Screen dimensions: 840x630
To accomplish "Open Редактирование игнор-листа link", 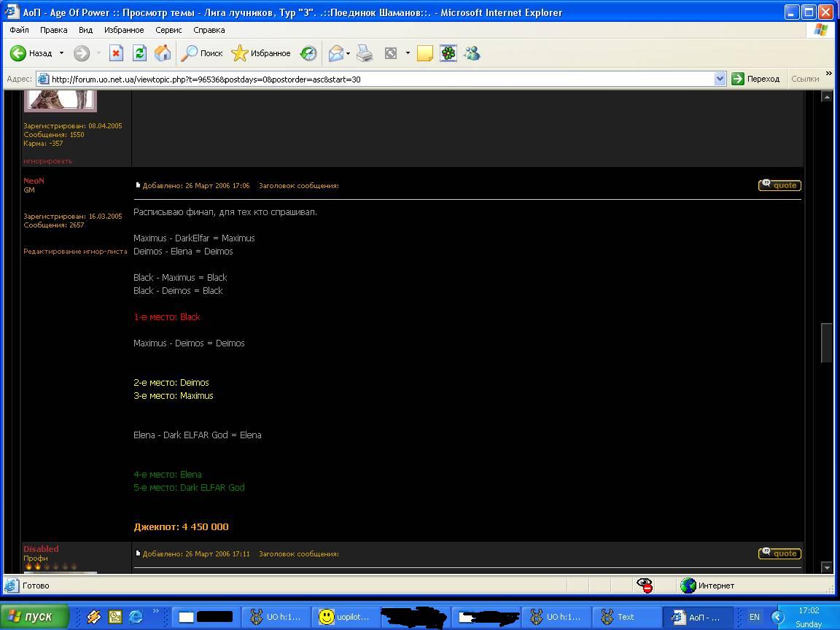I will tap(75, 252).
